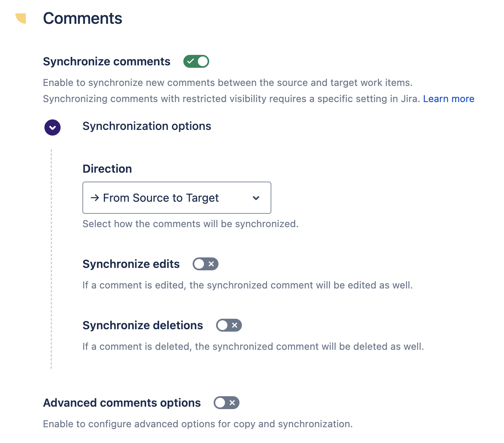Click the Synchronize comments label
The width and height of the screenshot is (504, 443).
click(x=107, y=61)
